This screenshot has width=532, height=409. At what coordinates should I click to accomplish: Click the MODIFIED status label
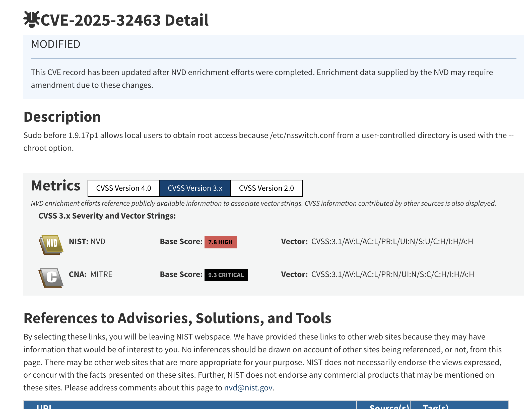pyautogui.click(x=56, y=44)
